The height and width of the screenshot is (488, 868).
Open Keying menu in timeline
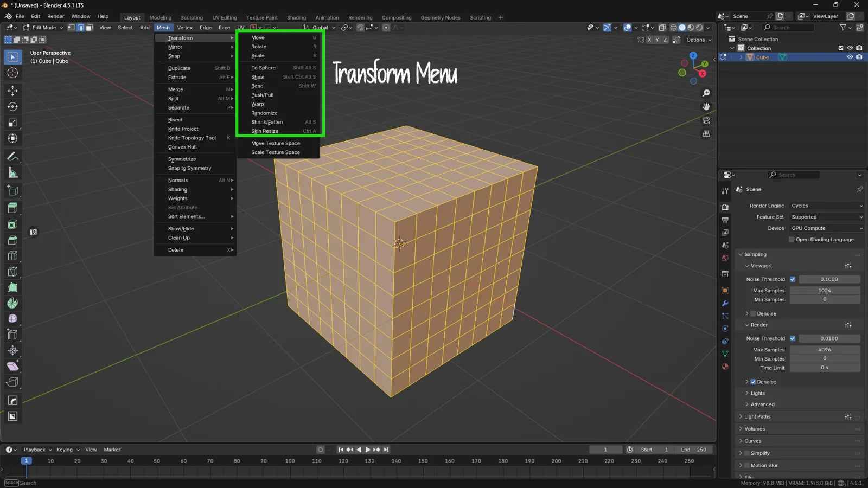click(68, 450)
